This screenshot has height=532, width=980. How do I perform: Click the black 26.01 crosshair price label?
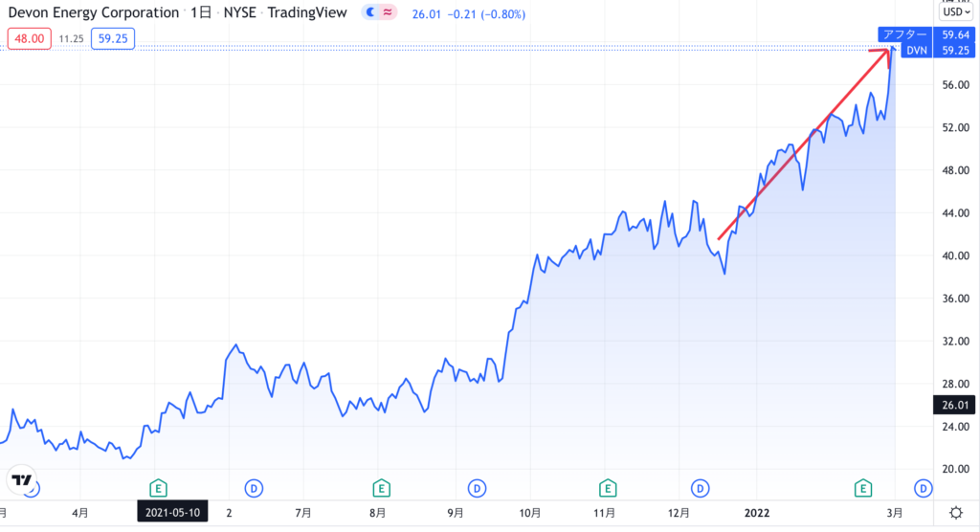[954, 405]
